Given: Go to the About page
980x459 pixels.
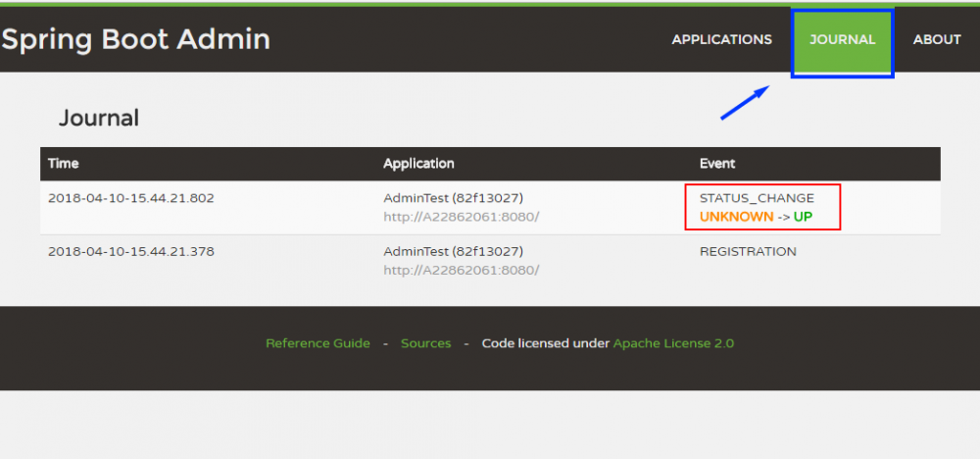Looking at the screenshot, I should click(x=936, y=39).
